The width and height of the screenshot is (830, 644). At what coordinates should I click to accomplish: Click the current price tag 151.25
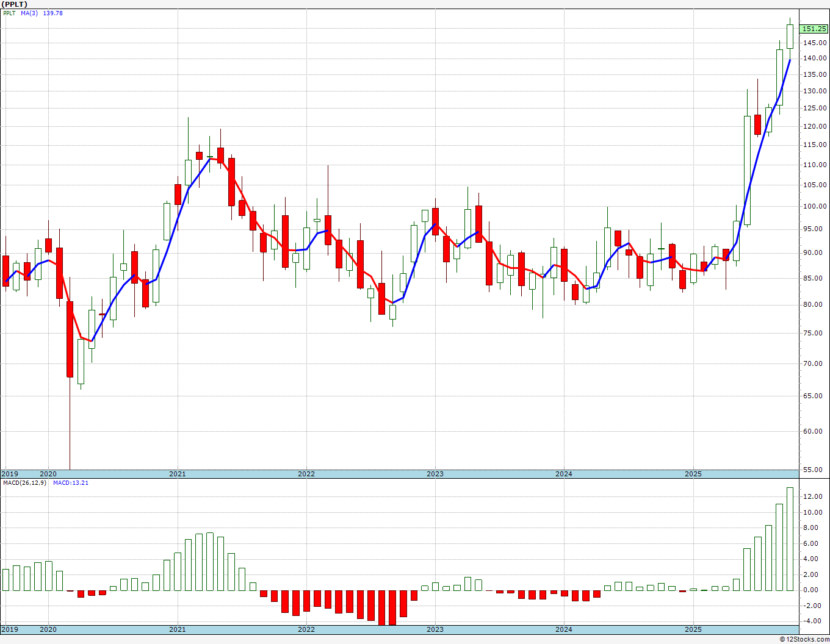click(x=814, y=29)
